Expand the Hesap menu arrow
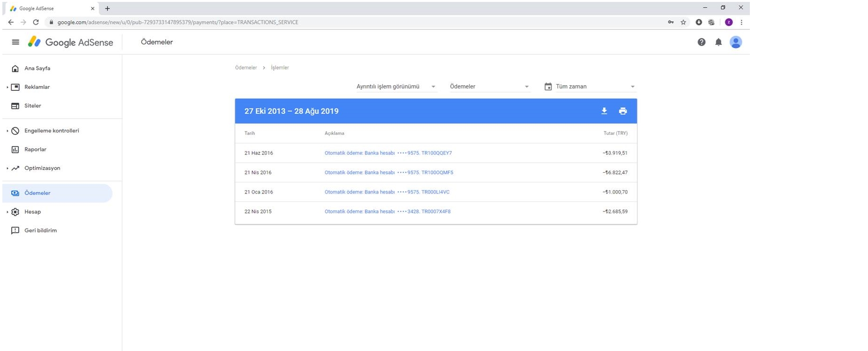The width and height of the screenshot is (868, 351). 7,212
